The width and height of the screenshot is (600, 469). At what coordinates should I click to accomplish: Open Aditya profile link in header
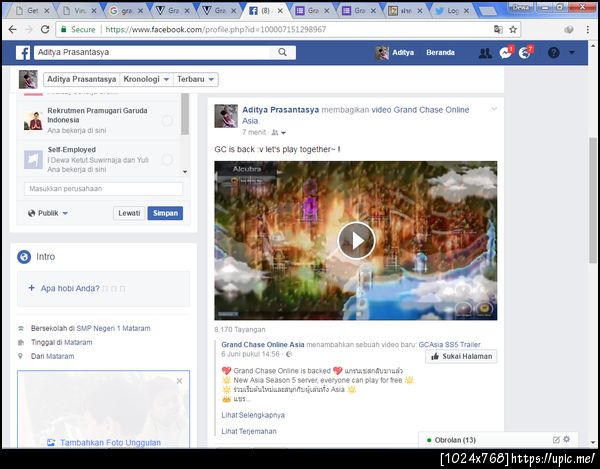coord(403,52)
